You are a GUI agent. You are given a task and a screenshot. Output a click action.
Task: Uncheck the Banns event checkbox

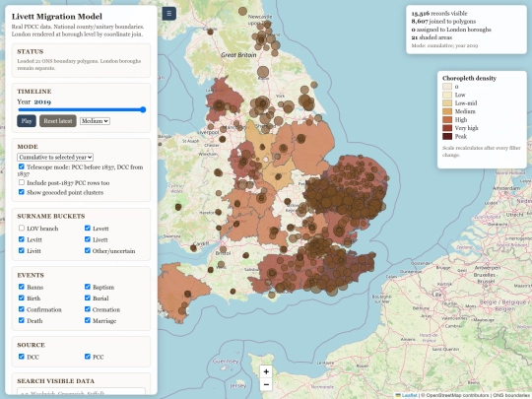pos(22,287)
